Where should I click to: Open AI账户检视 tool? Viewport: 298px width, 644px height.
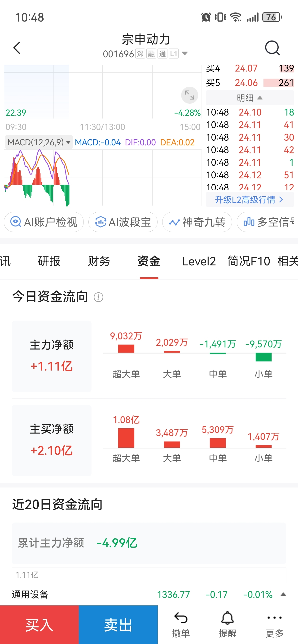click(x=44, y=222)
